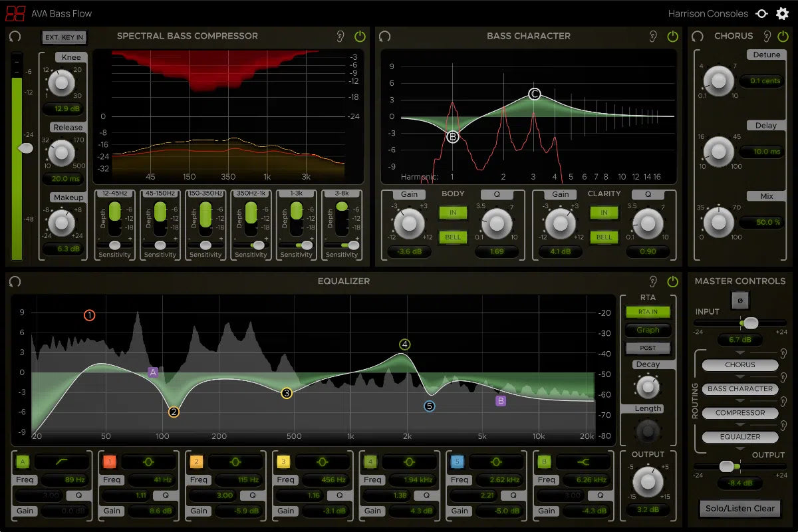
Task: Click the Equalizer section reset icon
Action: (x=15, y=281)
